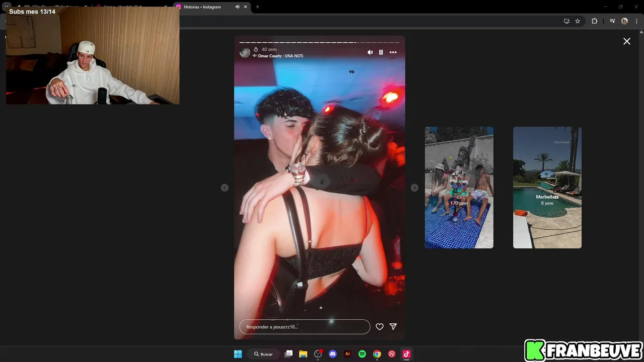Mute tab via speaker icon on tab

237,7
